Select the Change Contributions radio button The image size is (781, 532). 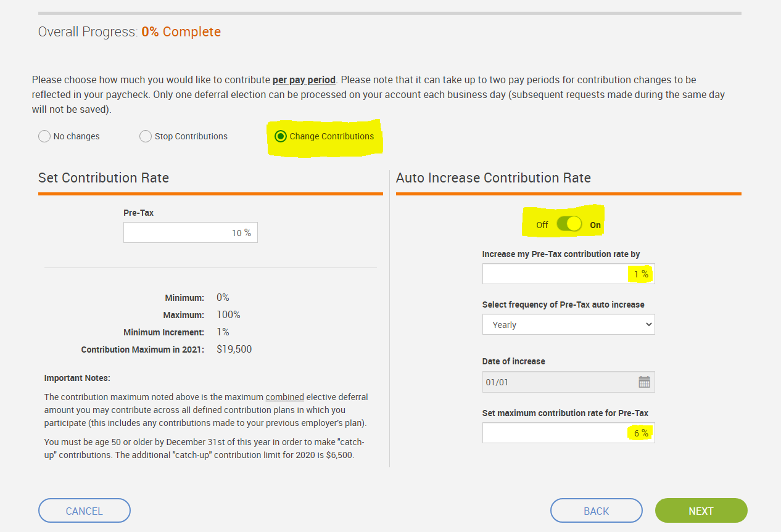coord(281,136)
